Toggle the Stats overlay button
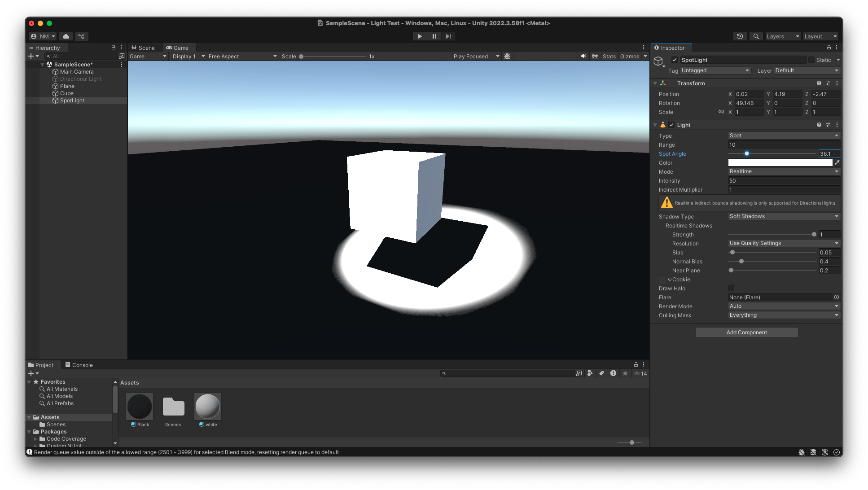Viewport: 868px width, 490px height. pos(609,56)
